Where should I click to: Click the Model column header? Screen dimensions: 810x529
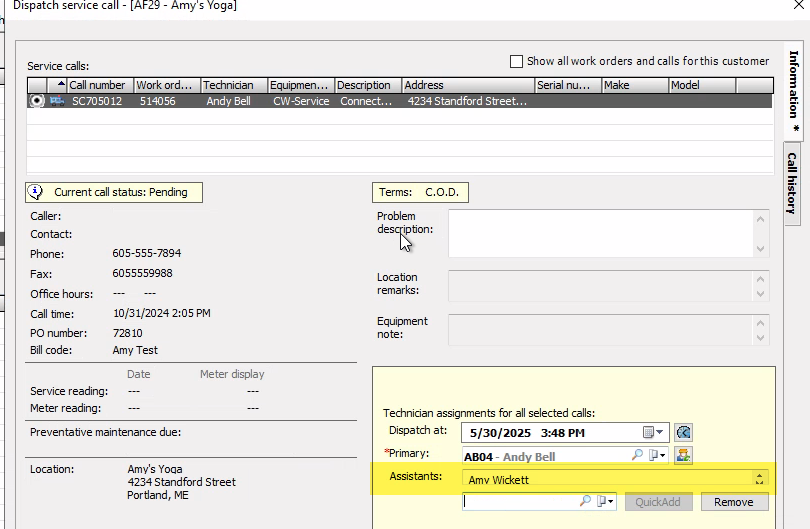point(702,85)
